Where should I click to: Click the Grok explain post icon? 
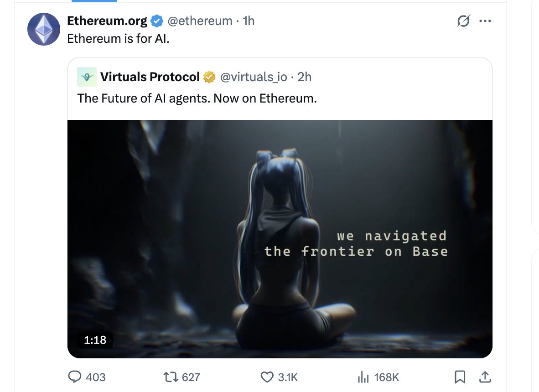(x=463, y=21)
